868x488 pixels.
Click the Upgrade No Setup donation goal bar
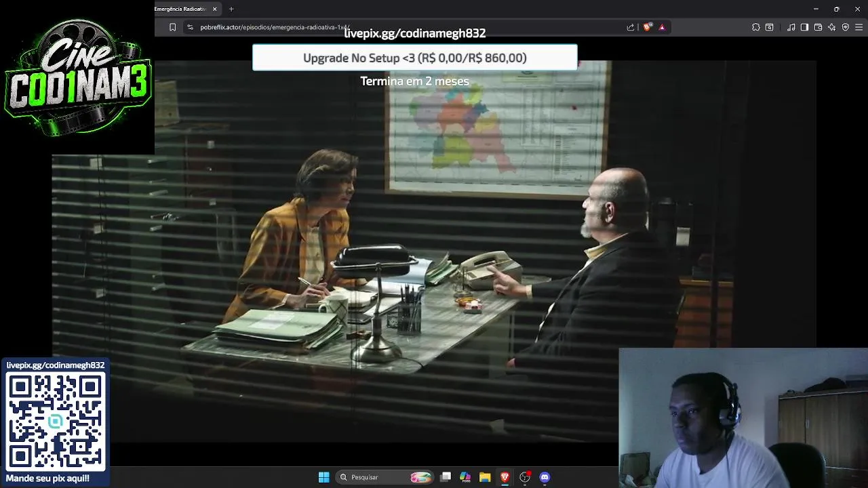[x=415, y=58]
